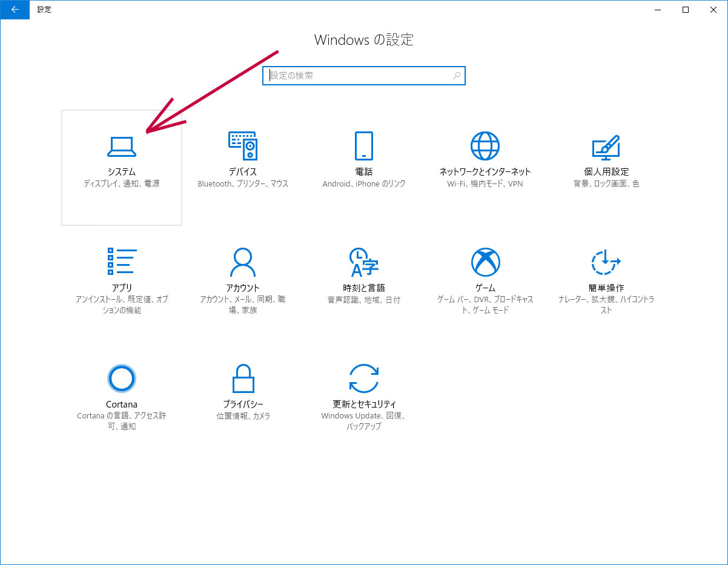
Task: Click the Bluetooth、プリンター、マウス description
Action: (243, 183)
